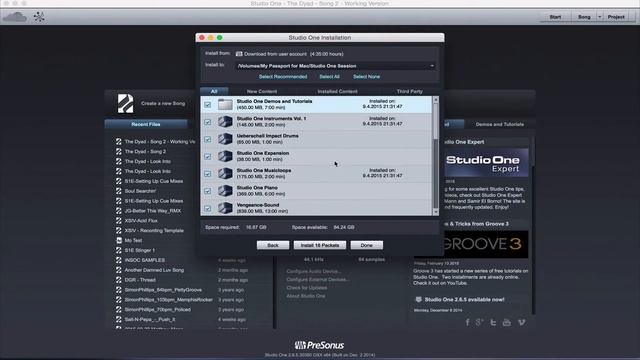The image size is (640, 360).
Task: Open the YouTube social icon
Action: pyautogui.click(x=507, y=322)
